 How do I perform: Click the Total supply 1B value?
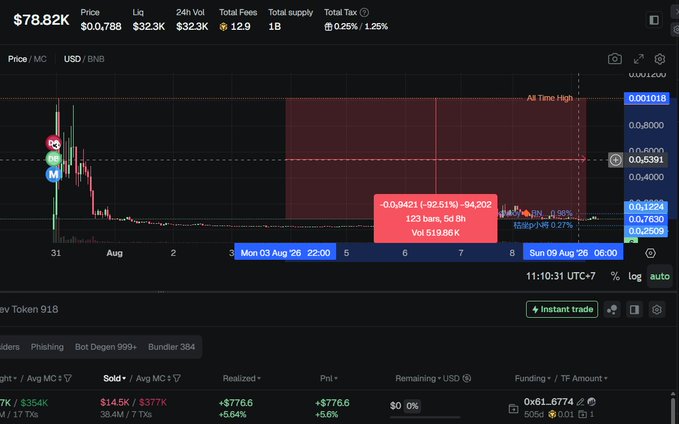[x=275, y=27]
